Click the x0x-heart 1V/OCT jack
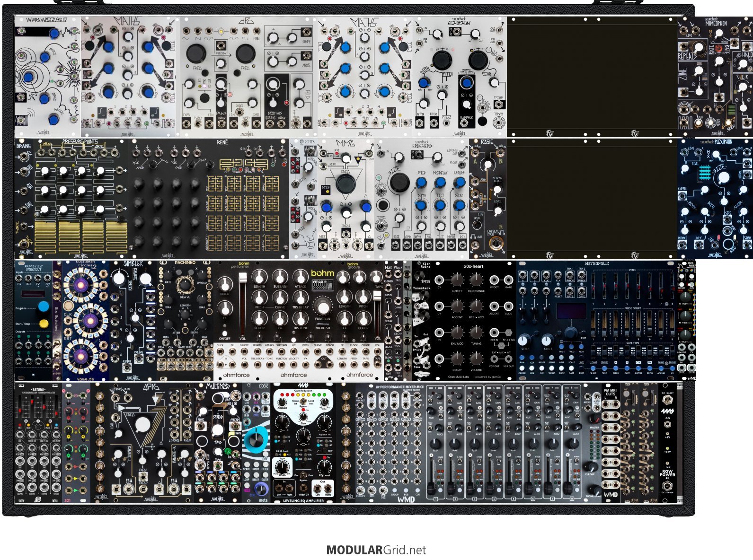 (494, 280)
